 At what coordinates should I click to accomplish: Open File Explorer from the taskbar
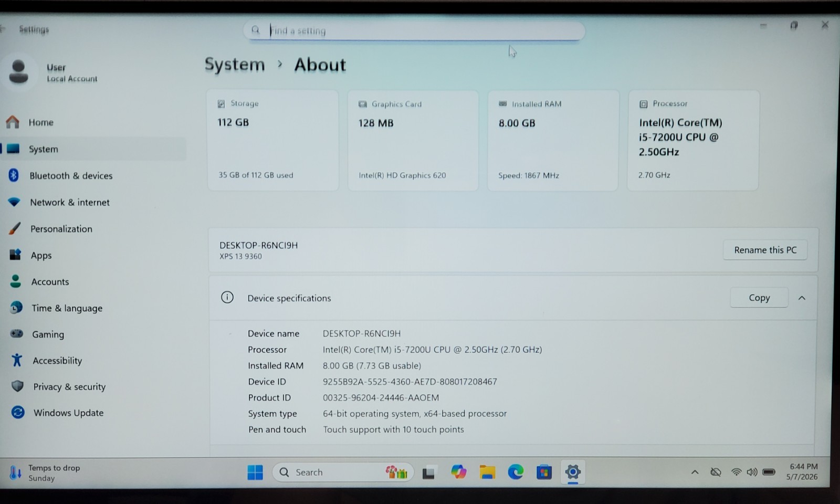click(x=487, y=472)
